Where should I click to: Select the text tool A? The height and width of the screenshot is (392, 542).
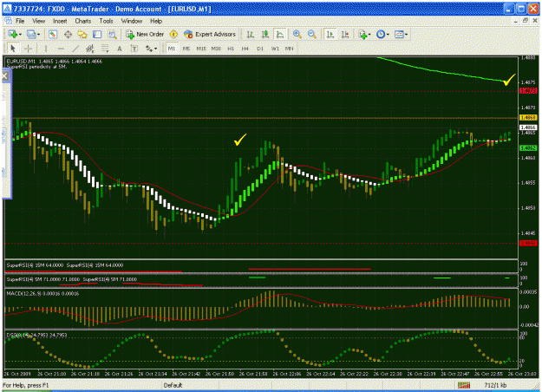[120, 49]
